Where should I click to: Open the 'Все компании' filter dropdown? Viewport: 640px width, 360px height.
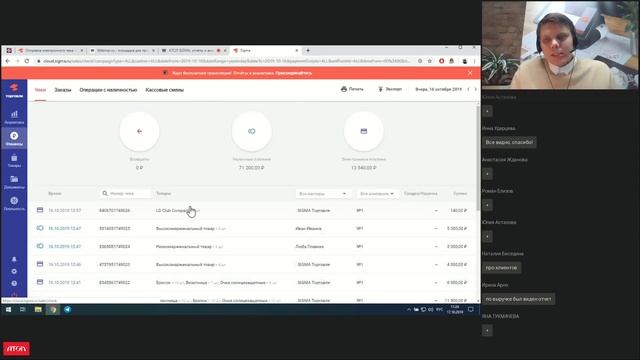click(x=377, y=193)
